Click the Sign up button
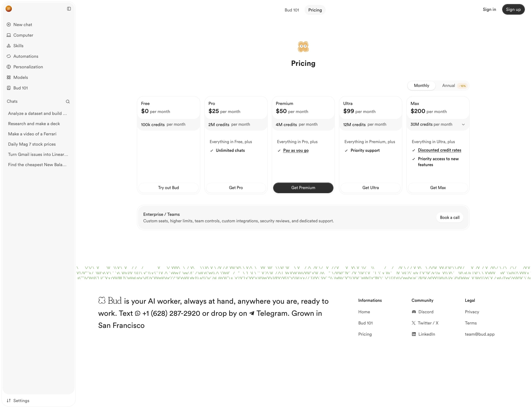532x408 pixels. pos(513,9)
